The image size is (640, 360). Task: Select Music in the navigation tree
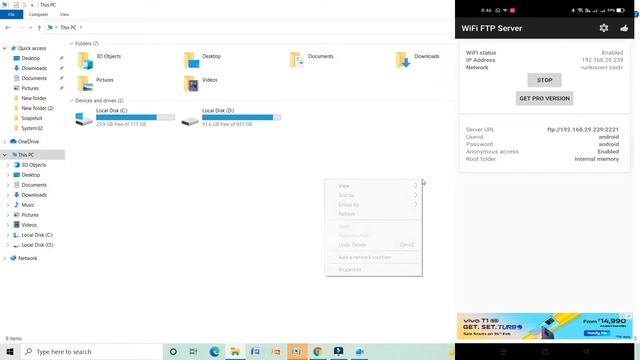tap(28, 205)
